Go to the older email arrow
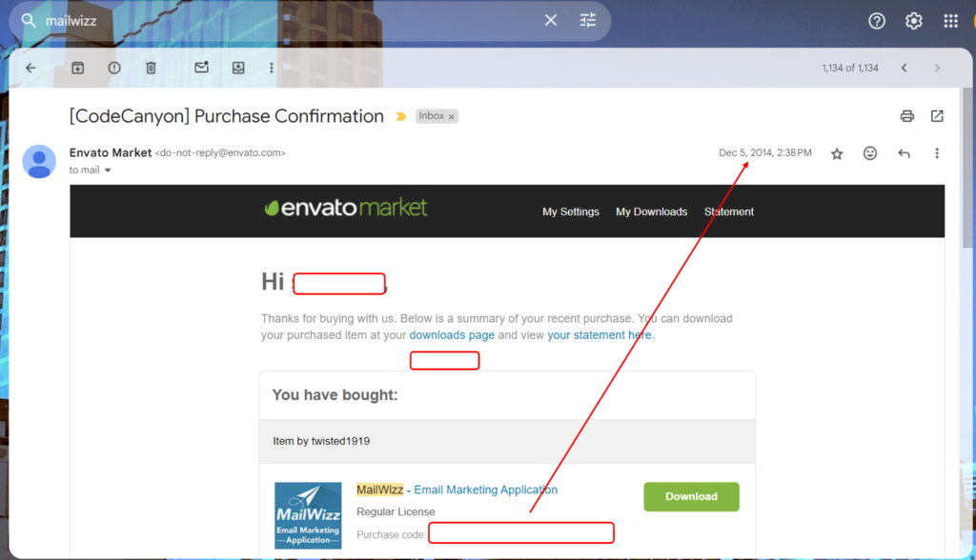 (937, 68)
